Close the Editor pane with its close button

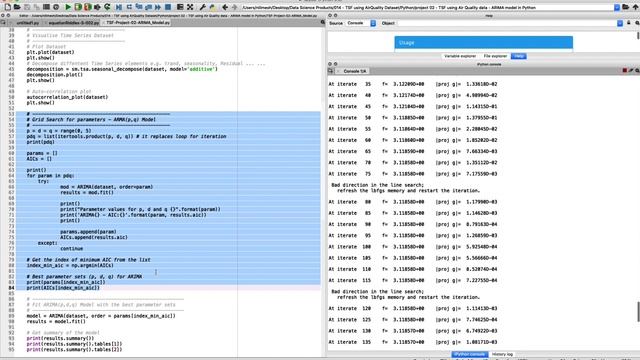tap(2, 16)
